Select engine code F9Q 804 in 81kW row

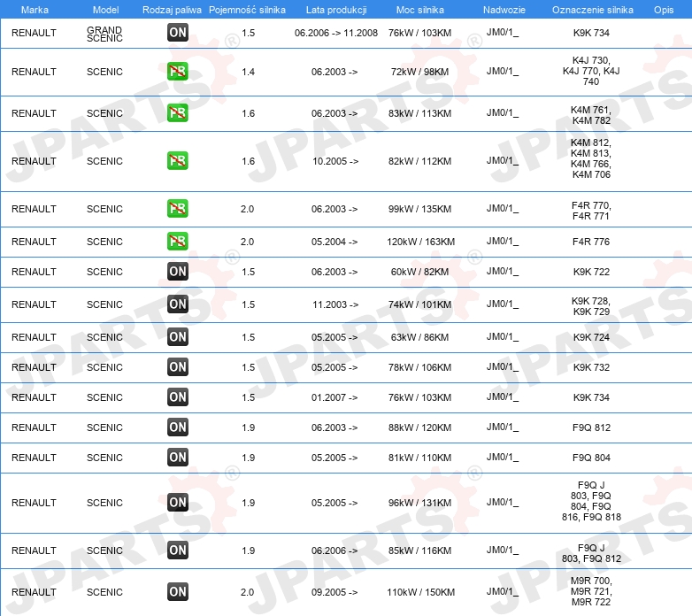tap(591, 458)
